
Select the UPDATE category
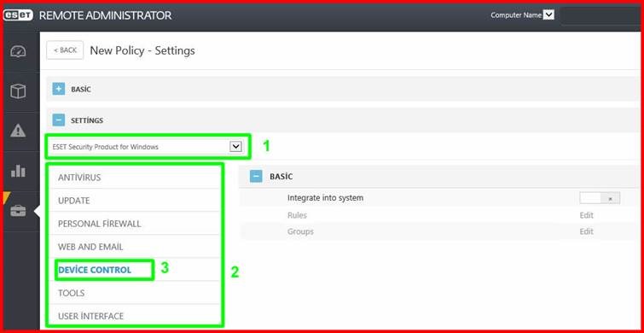(x=135, y=201)
